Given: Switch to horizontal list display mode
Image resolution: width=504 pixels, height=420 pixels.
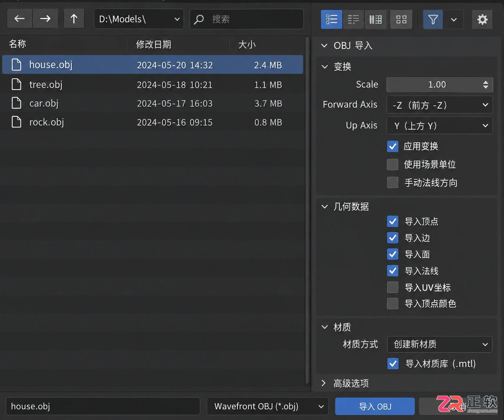Looking at the screenshot, I should coord(353,19).
